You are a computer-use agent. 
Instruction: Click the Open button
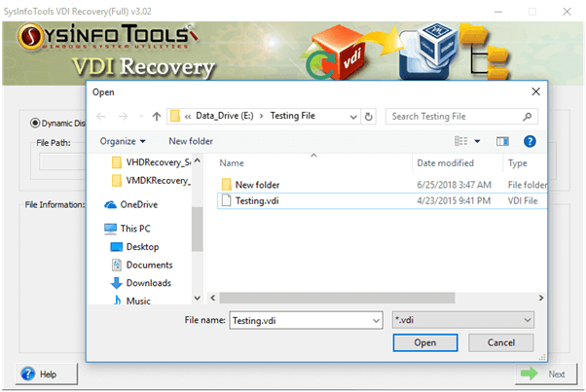click(x=425, y=342)
